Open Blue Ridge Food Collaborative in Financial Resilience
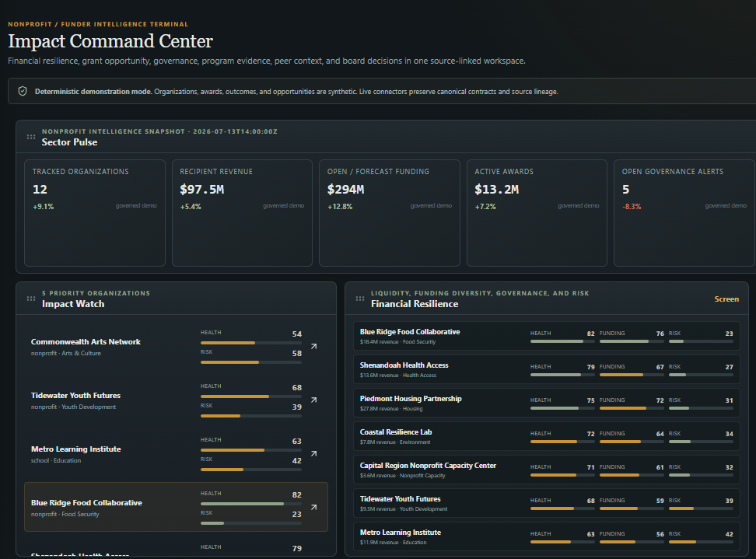This screenshot has height=559, width=756. (546, 336)
